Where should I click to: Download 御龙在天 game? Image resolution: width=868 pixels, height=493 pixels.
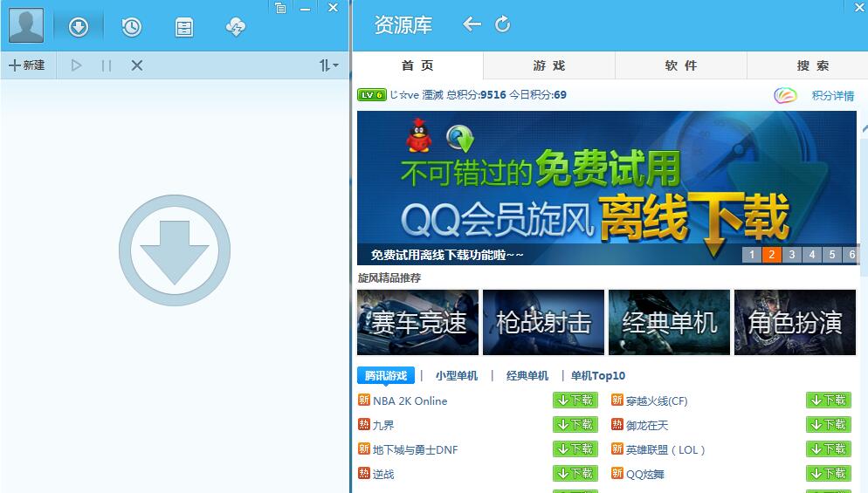point(829,424)
